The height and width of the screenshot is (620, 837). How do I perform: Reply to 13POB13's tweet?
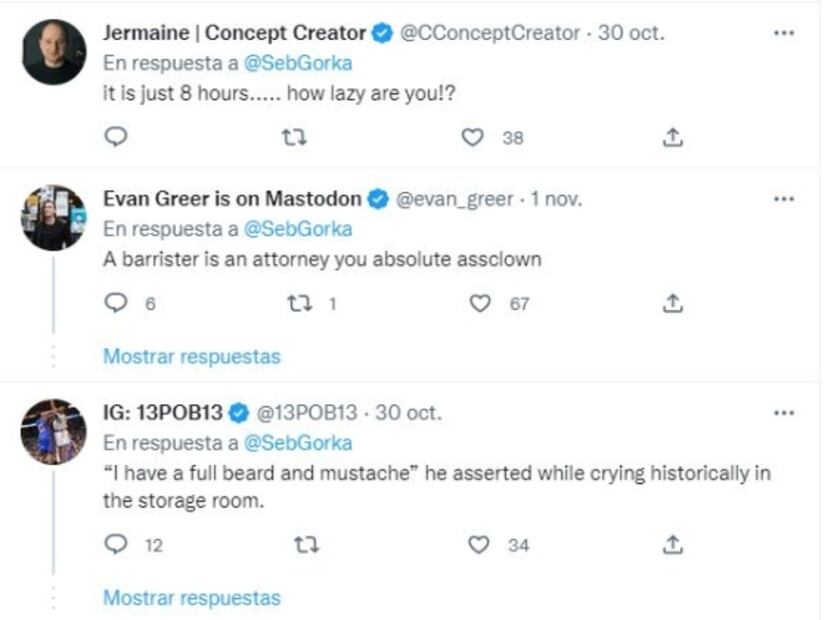click(x=116, y=545)
